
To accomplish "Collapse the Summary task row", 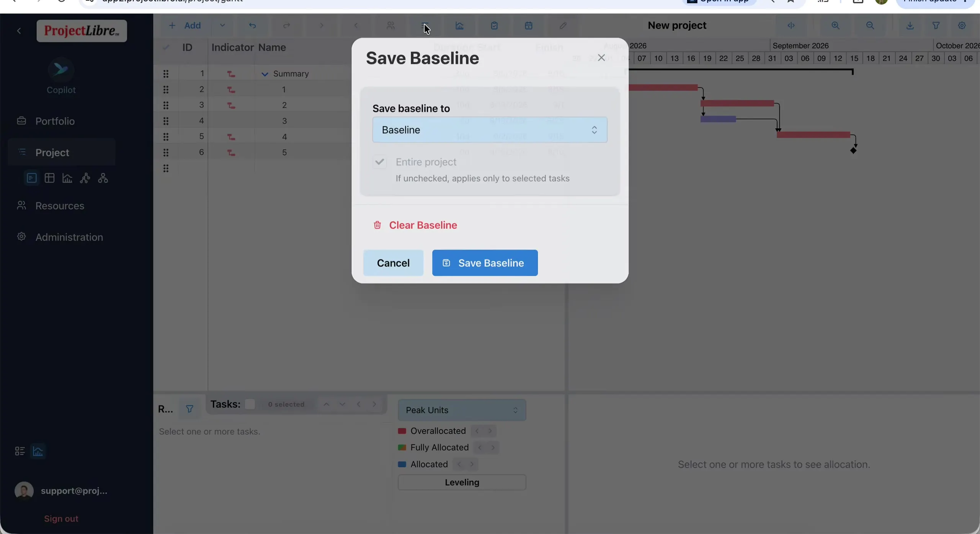I will click(x=265, y=74).
